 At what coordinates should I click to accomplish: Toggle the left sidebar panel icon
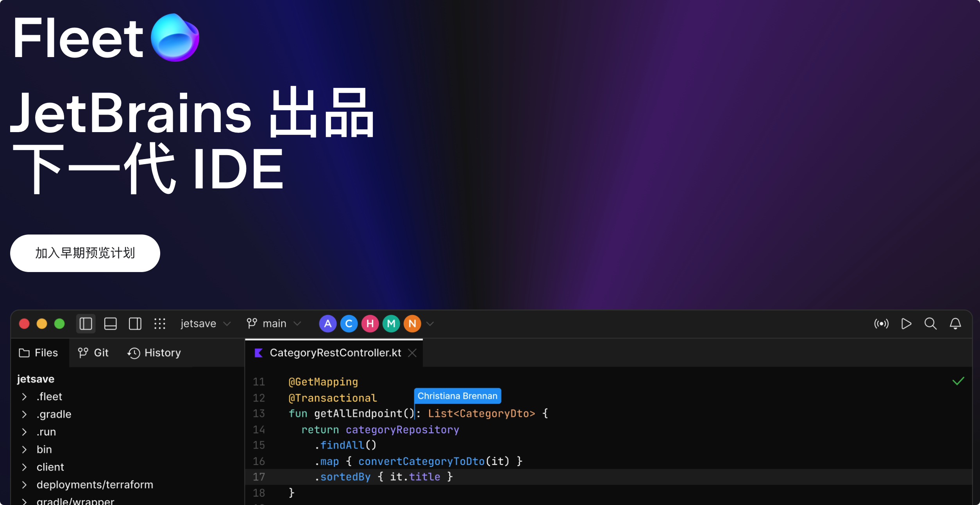click(x=86, y=323)
